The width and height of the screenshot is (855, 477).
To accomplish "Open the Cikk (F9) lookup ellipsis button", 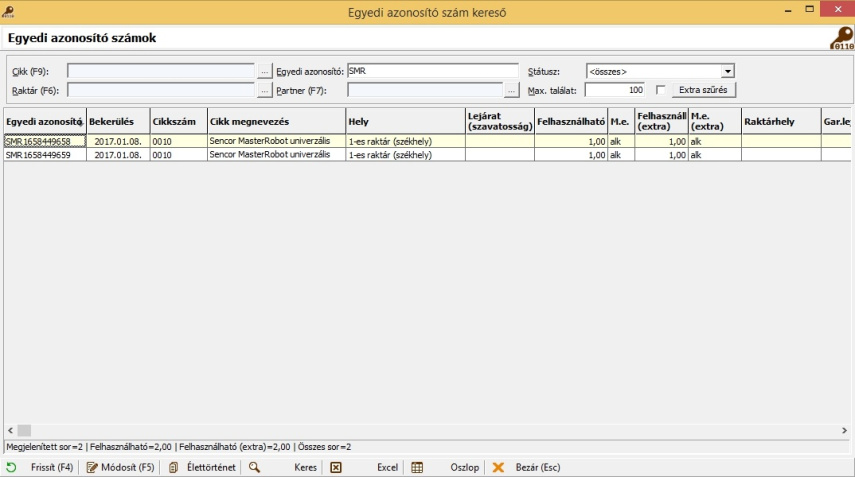I will point(264,72).
